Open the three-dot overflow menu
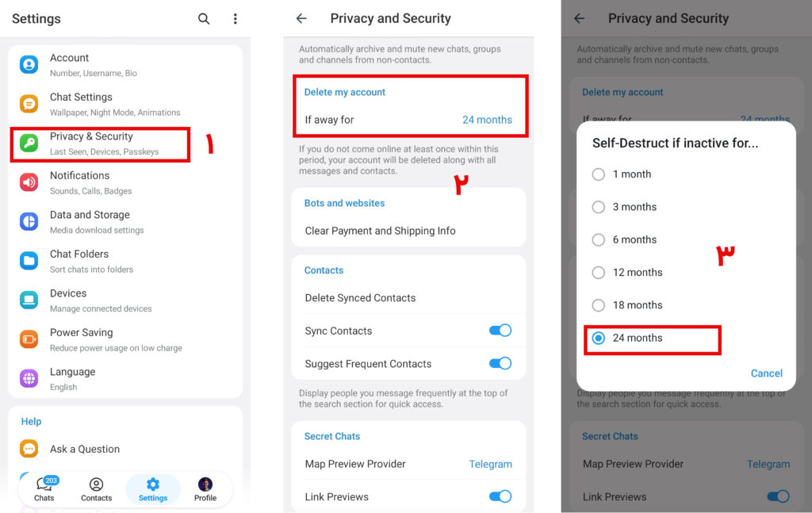The width and height of the screenshot is (812, 513). [x=235, y=19]
